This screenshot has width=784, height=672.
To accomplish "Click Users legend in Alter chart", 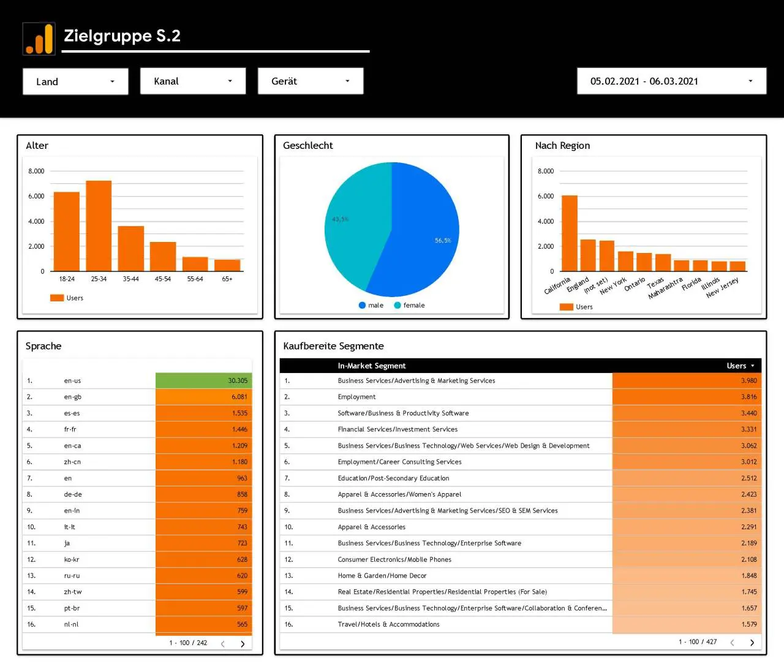I will tap(67, 298).
